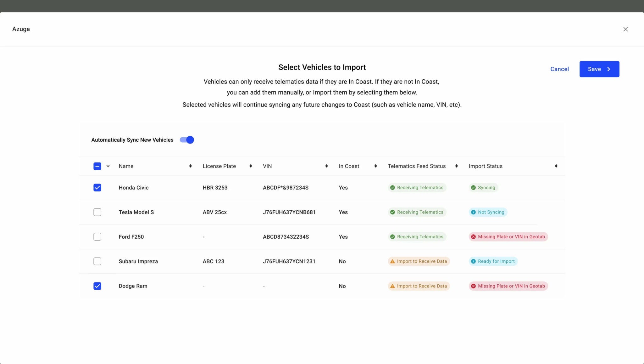644x364 pixels.
Task: Close the Select Vehicles to Import dialog
Action: click(x=625, y=29)
